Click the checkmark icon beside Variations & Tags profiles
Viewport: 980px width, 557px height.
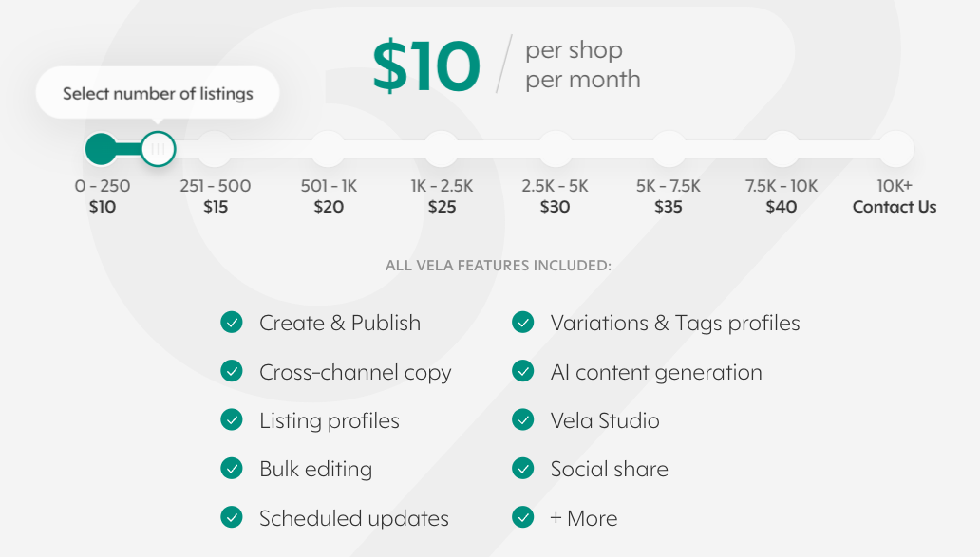click(x=523, y=323)
